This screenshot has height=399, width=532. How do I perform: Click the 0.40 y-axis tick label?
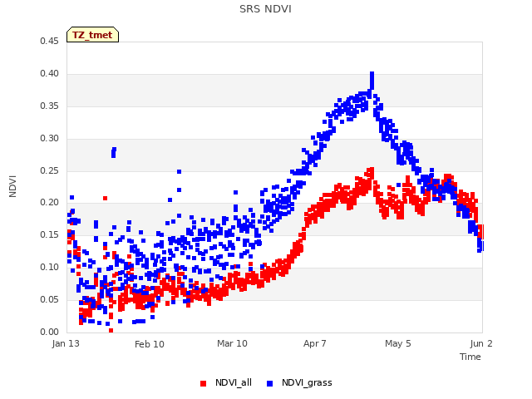pyautogui.click(x=49, y=74)
